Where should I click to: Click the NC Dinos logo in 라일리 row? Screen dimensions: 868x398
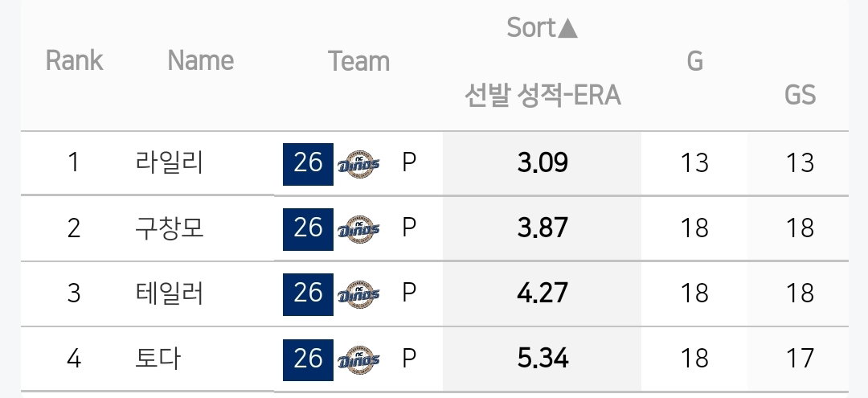coord(358,164)
